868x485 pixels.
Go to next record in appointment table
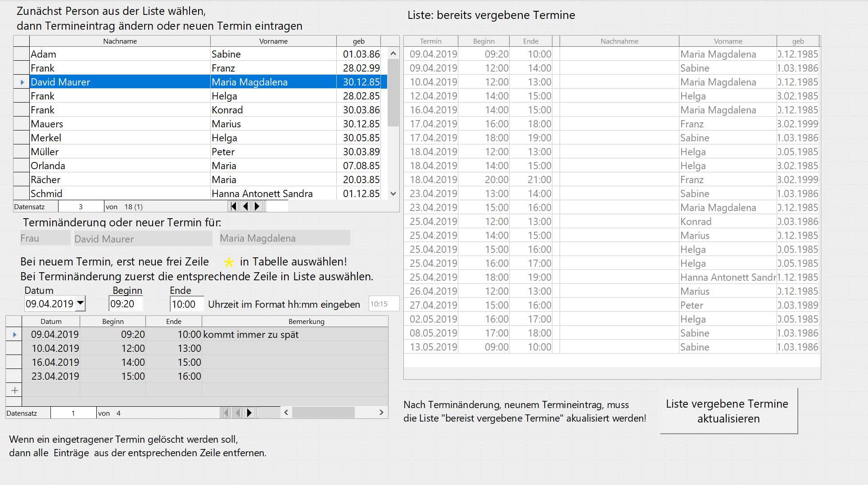(249, 413)
